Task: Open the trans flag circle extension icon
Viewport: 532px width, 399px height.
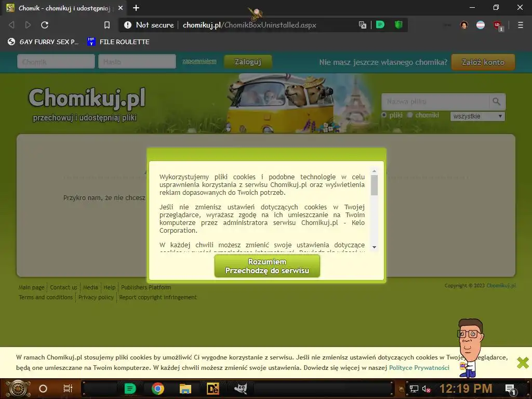Action: [x=481, y=25]
